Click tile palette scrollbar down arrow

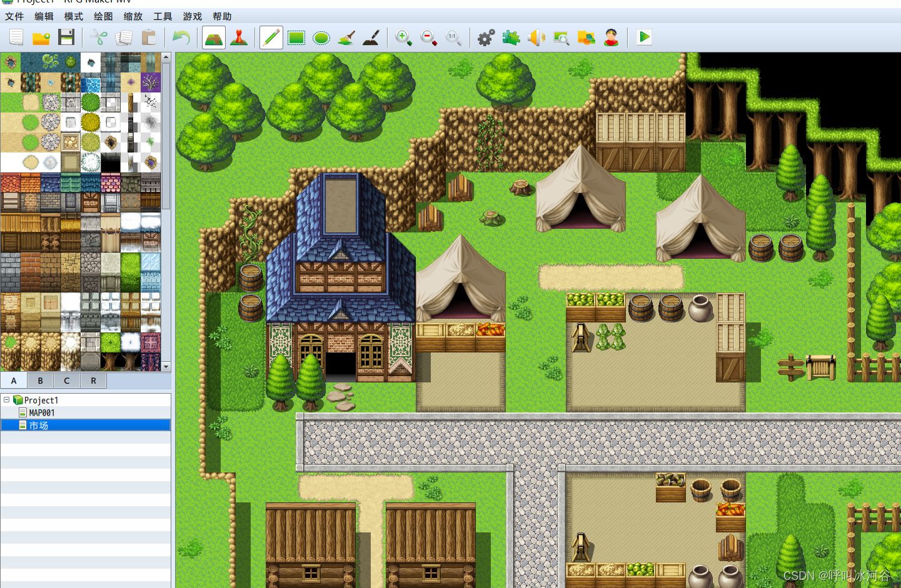point(166,367)
